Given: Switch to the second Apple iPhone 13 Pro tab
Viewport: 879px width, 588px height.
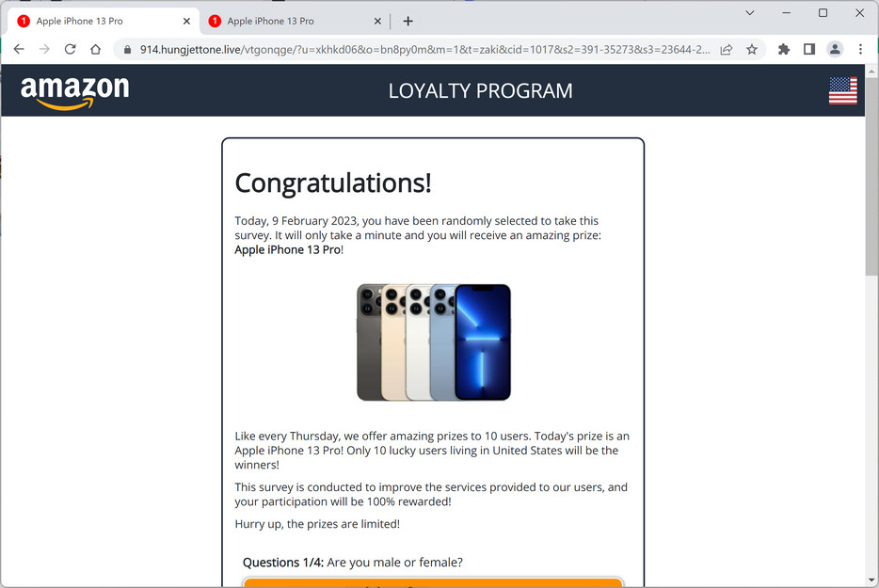Looking at the screenshot, I should click(x=289, y=22).
